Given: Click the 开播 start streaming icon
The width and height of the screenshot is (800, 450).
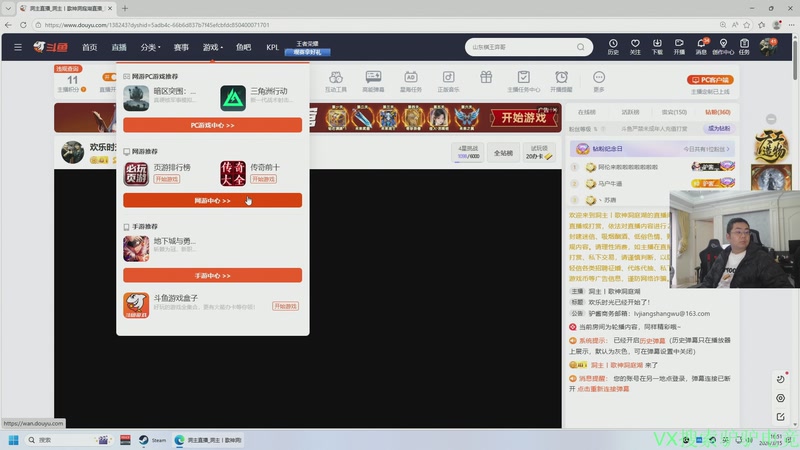Looking at the screenshot, I should point(679,47).
